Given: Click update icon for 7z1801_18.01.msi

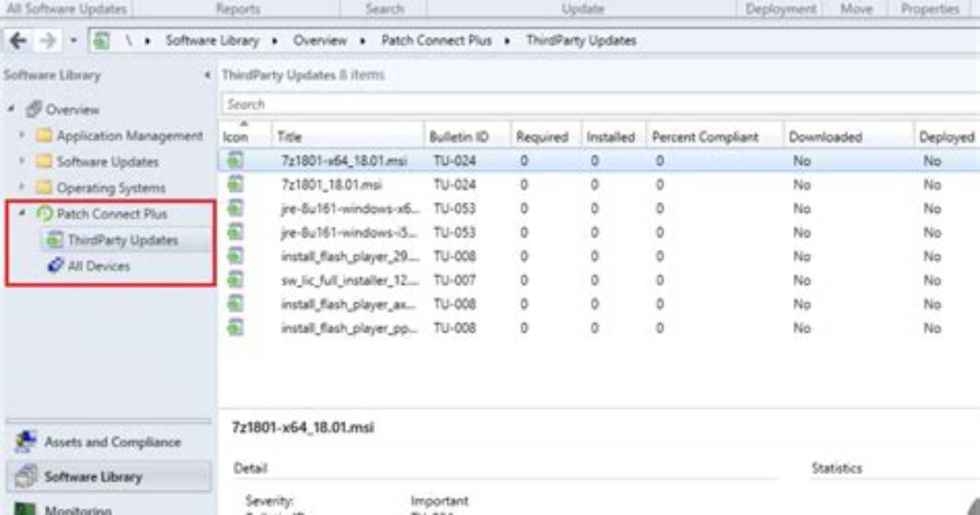Looking at the screenshot, I should pos(235,185).
